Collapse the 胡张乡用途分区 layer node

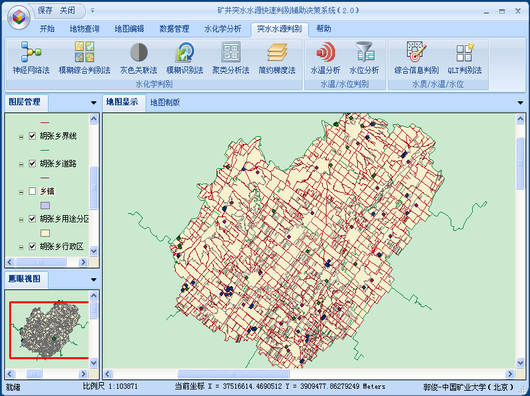point(21,220)
